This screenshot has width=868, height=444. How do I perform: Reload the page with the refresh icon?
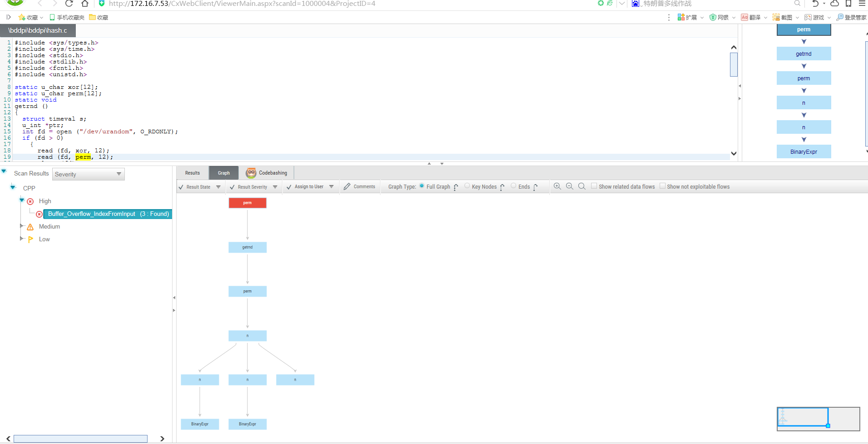(x=69, y=4)
